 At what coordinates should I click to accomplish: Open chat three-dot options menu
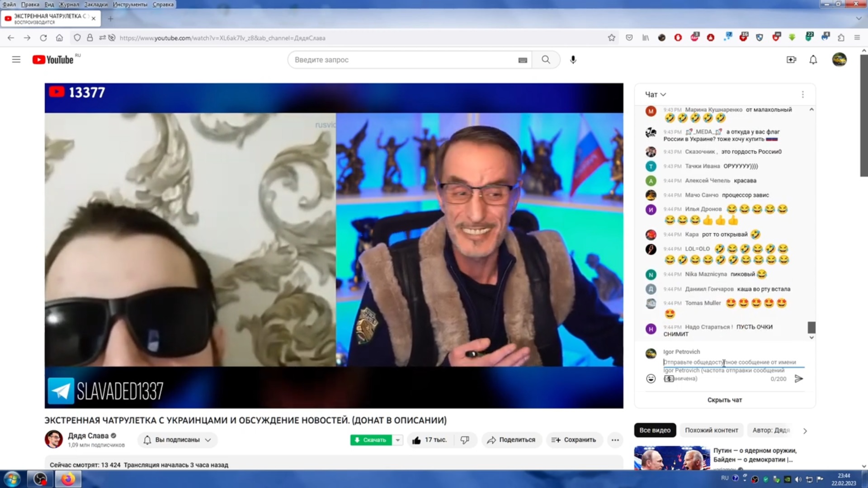(802, 94)
